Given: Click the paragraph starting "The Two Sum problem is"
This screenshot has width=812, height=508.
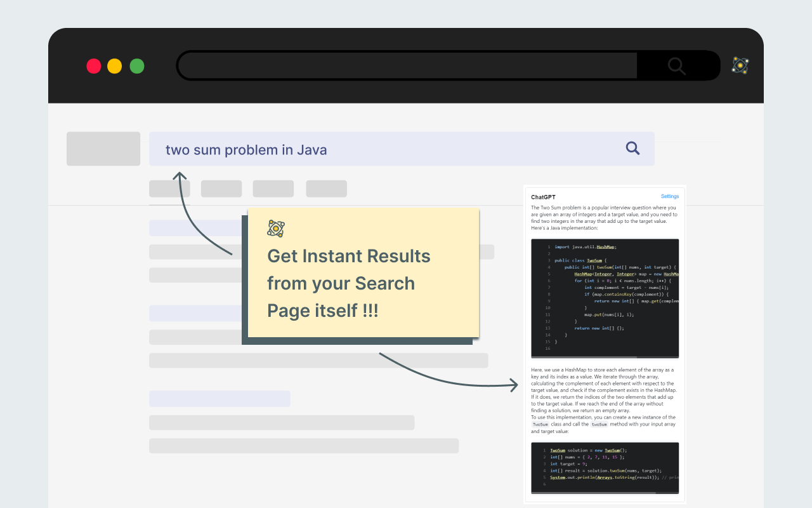Looking at the screenshot, I should coord(604,217).
